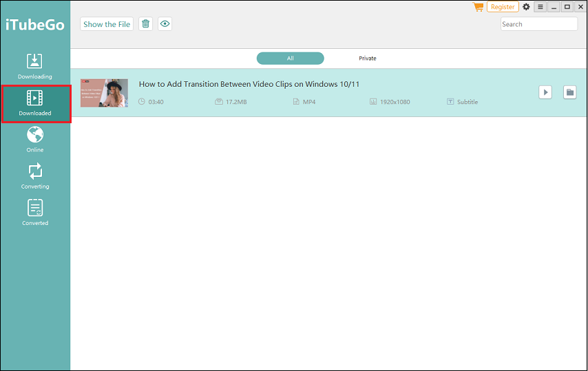Click the video title 'How to Add Transition Between Video Clips'
This screenshot has height=371, width=588.
coord(249,84)
